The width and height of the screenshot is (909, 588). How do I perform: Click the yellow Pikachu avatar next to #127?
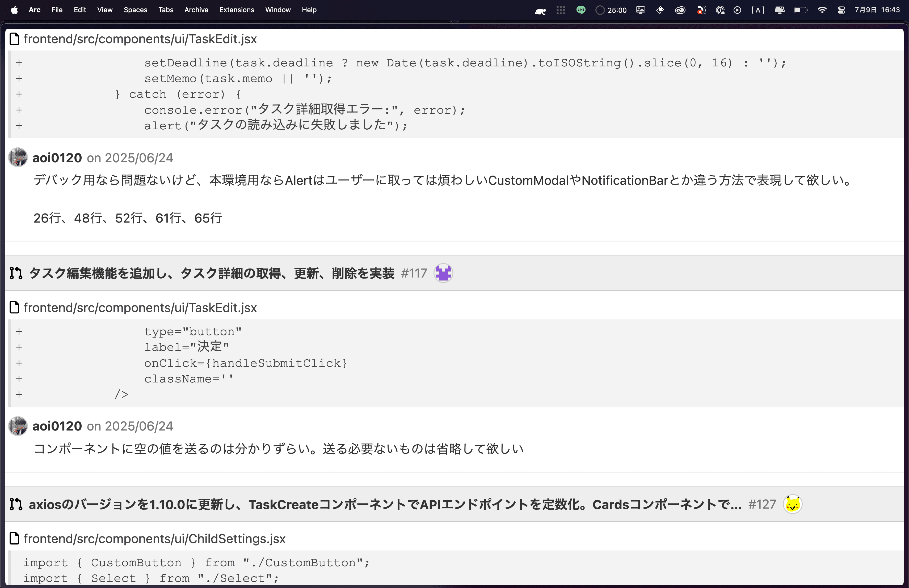[x=793, y=504]
